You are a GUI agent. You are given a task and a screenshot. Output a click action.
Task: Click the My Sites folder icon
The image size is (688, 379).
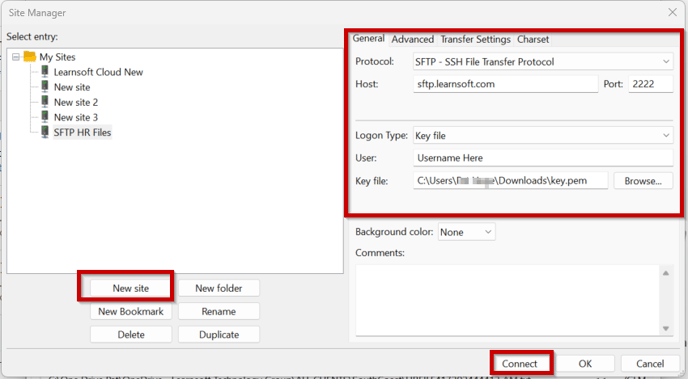tap(29, 57)
